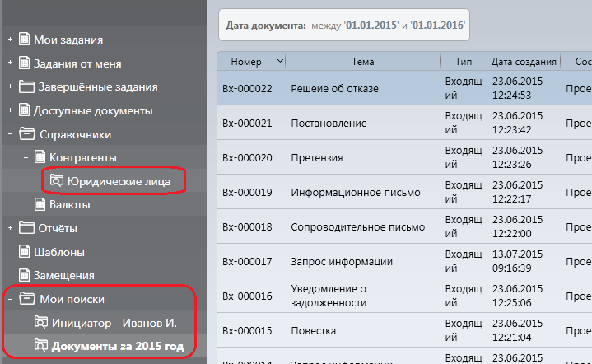Sort the table by Тема column header
592x364 pixels.
click(x=362, y=62)
